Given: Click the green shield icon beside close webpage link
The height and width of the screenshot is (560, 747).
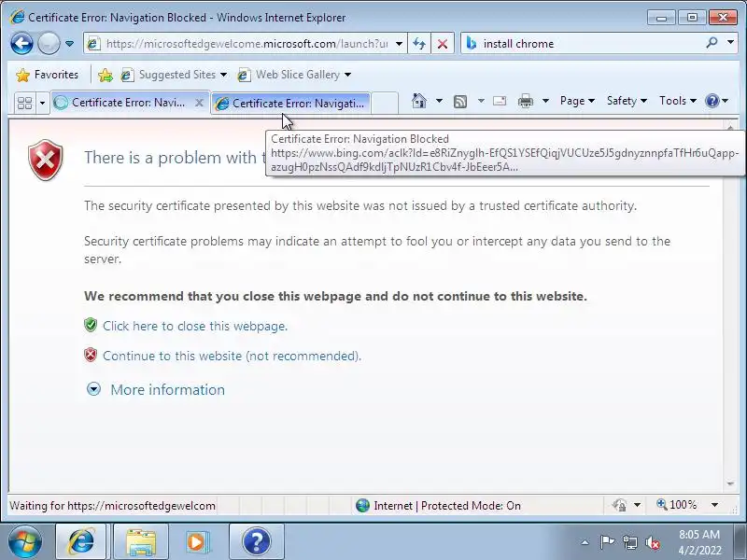Looking at the screenshot, I should (91, 325).
